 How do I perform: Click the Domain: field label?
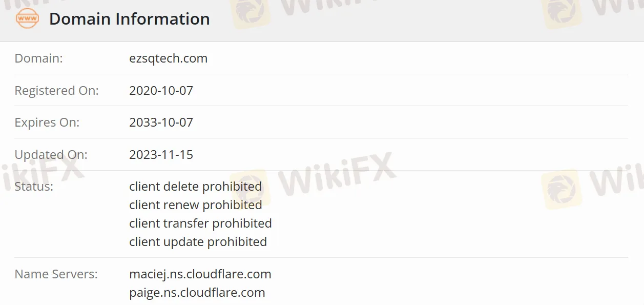tap(38, 58)
